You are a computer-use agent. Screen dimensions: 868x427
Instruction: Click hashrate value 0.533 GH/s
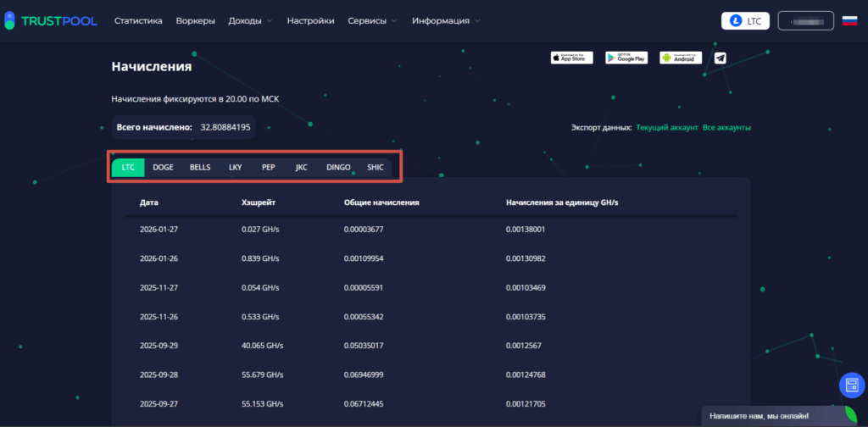pyautogui.click(x=260, y=317)
